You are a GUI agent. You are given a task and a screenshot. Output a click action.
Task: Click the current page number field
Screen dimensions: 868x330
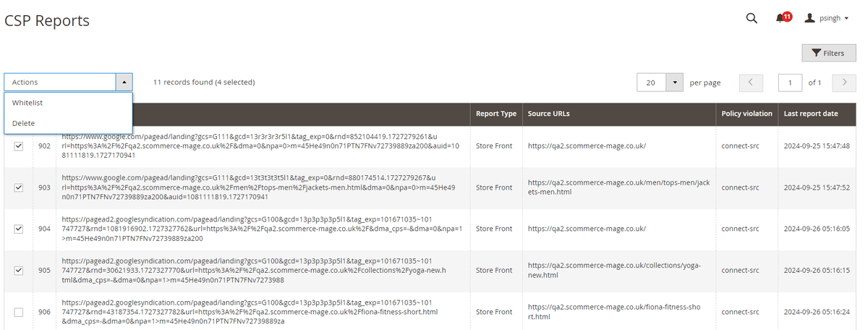pyautogui.click(x=790, y=82)
